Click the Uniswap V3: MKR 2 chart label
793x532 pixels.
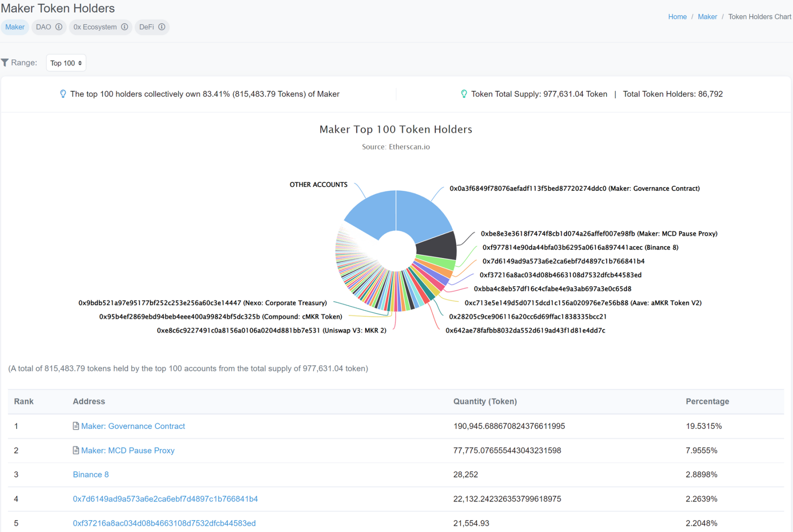[x=271, y=330]
